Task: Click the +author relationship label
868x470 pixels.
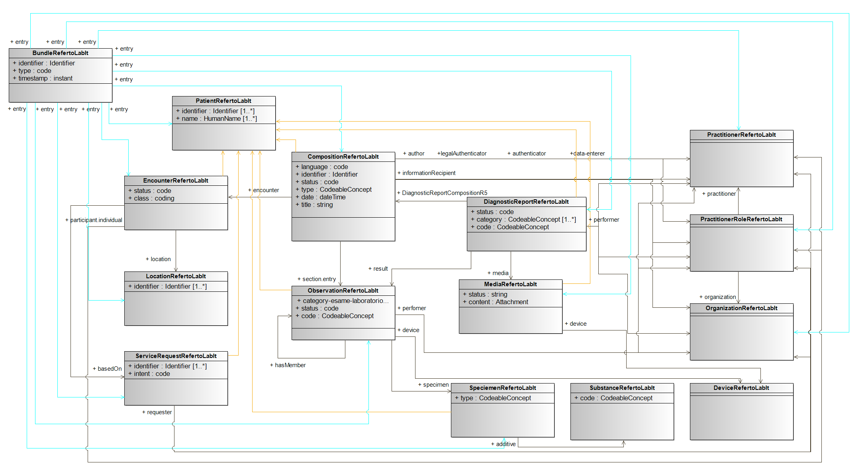Action: 414,153
